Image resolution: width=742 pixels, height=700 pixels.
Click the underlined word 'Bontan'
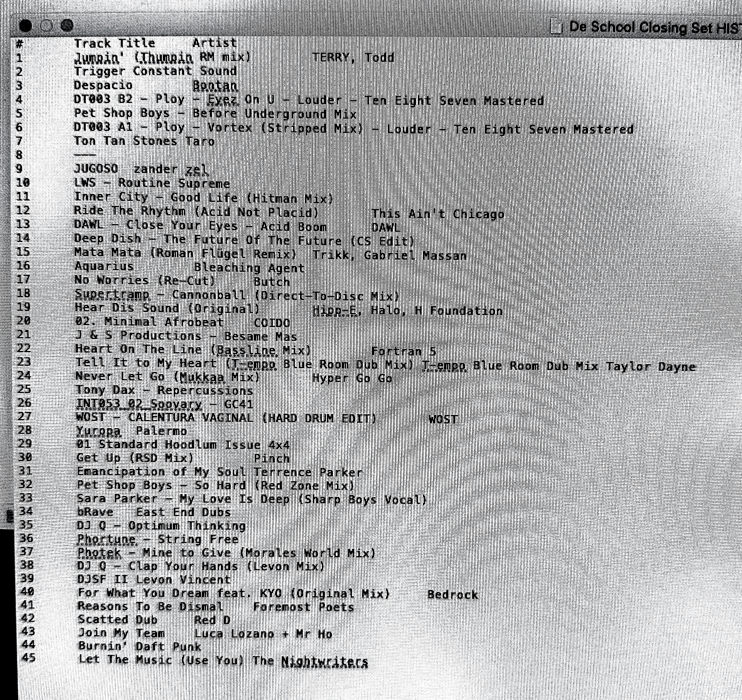pyautogui.click(x=215, y=85)
